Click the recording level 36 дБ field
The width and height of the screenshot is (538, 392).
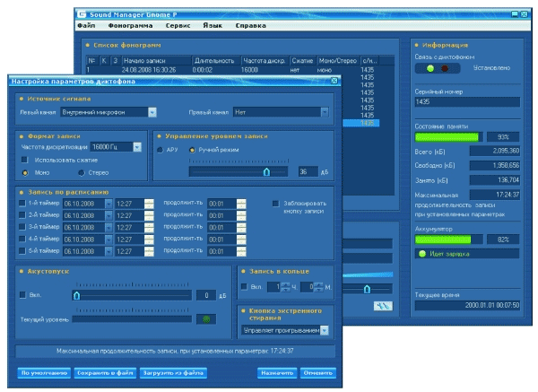click(x=308, y=171)
